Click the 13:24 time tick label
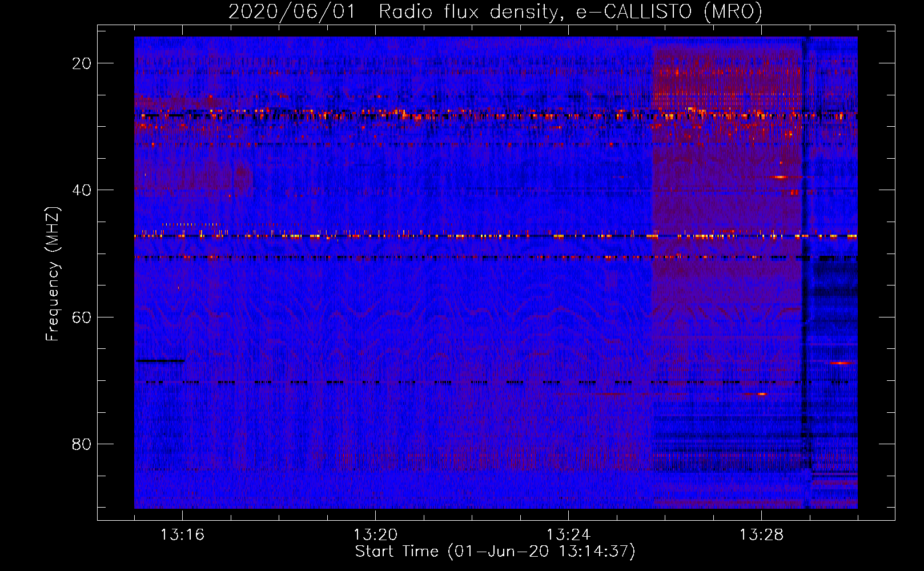Screen dimensions: 924x571 (568, 535)
